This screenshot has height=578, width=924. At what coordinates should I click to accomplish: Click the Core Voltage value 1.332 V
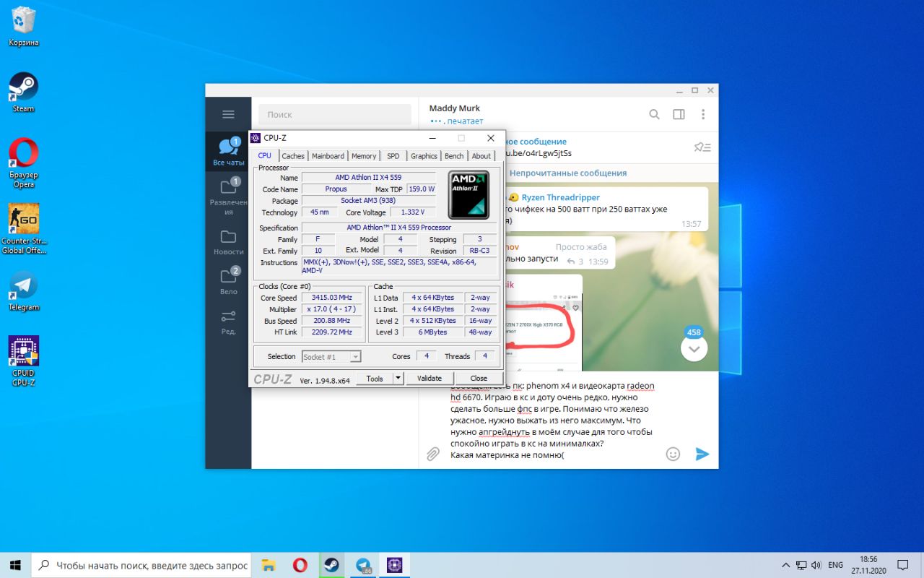tap(413, 212)
